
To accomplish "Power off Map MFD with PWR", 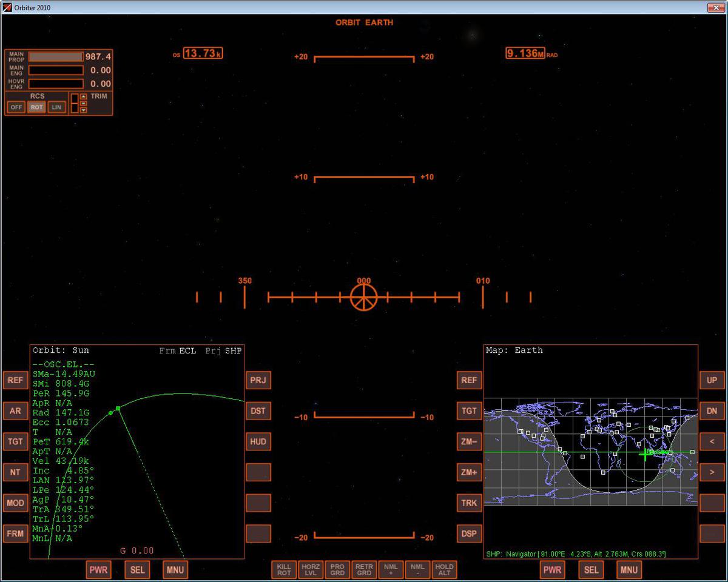I will 552,570.
